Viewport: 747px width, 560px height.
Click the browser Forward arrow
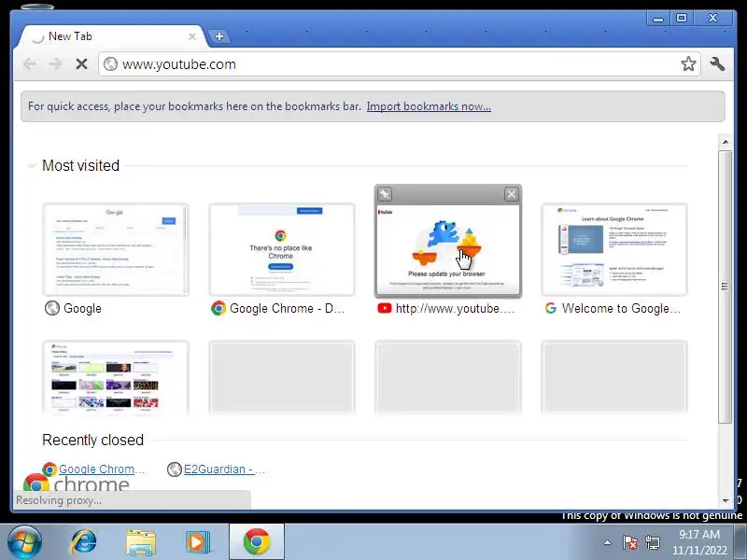click(56, 63)
